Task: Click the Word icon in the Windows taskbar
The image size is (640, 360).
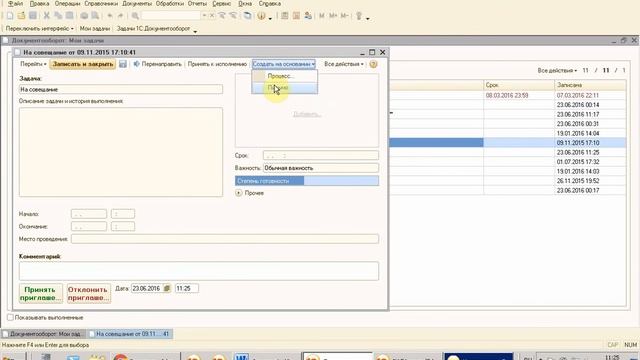Action: click(241, 357)
